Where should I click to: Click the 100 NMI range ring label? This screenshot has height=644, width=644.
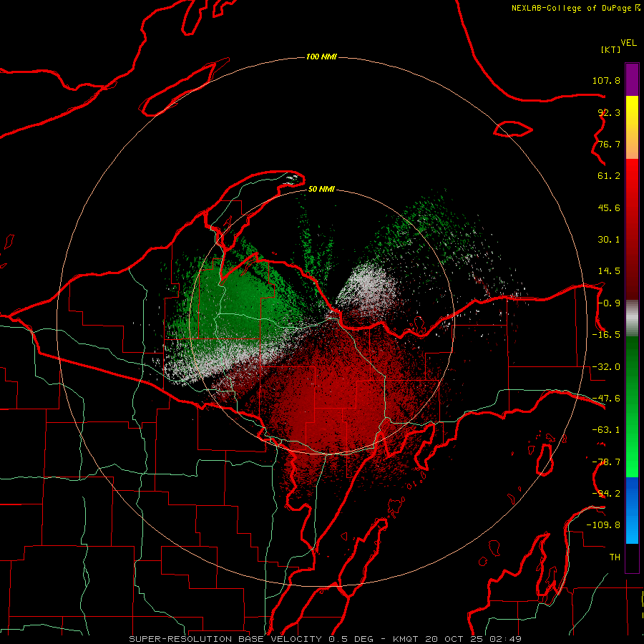[x=321, y=57]
